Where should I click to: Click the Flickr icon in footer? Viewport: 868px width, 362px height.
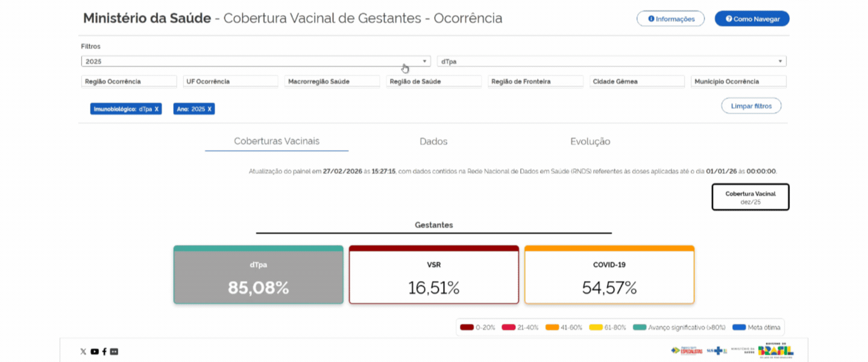(x=114, y=352)
